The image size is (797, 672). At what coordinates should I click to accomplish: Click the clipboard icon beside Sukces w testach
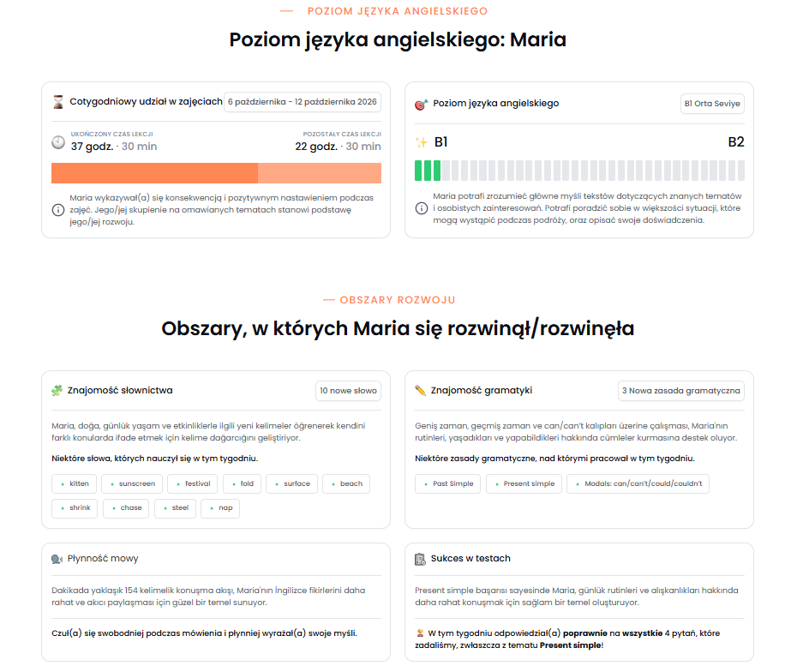pyautogui.click(x=421, y=559)
